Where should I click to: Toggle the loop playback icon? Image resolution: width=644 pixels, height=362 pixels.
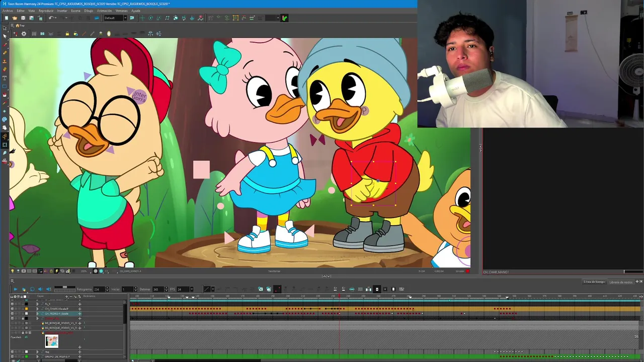coord(32,289)
